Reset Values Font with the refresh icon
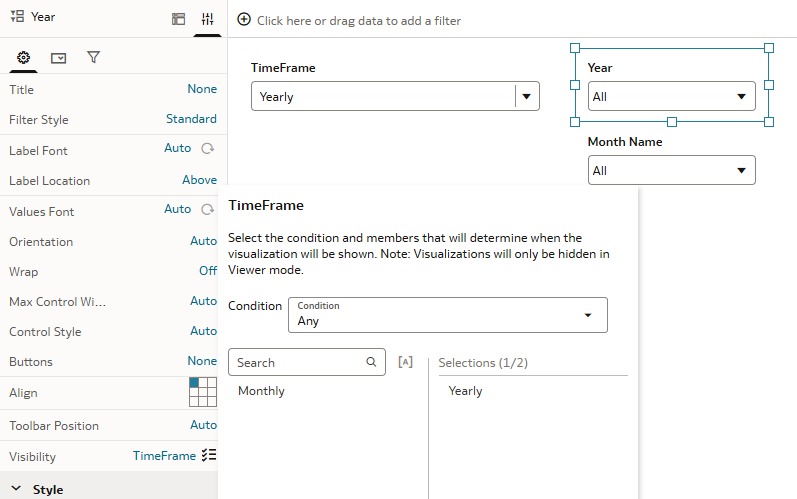The image size is (797, 499). (x=208, y=210)
